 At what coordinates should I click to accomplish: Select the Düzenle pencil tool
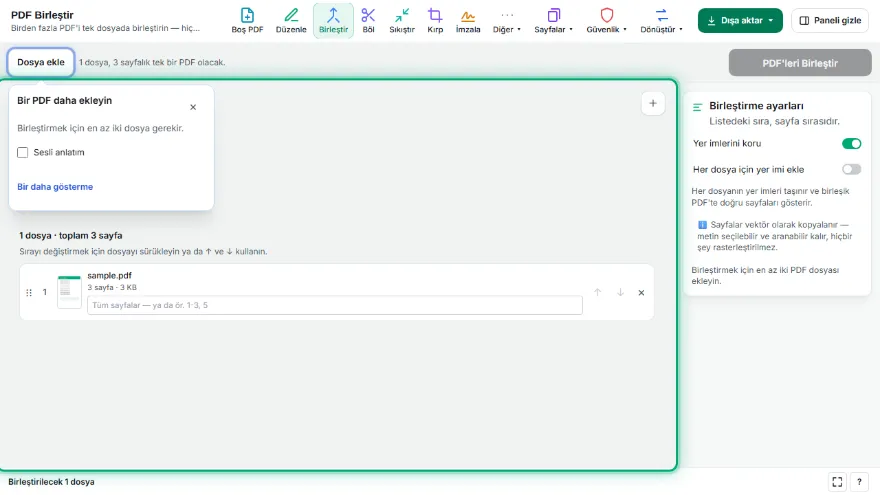pyautogui.click(x=291, y=21)
